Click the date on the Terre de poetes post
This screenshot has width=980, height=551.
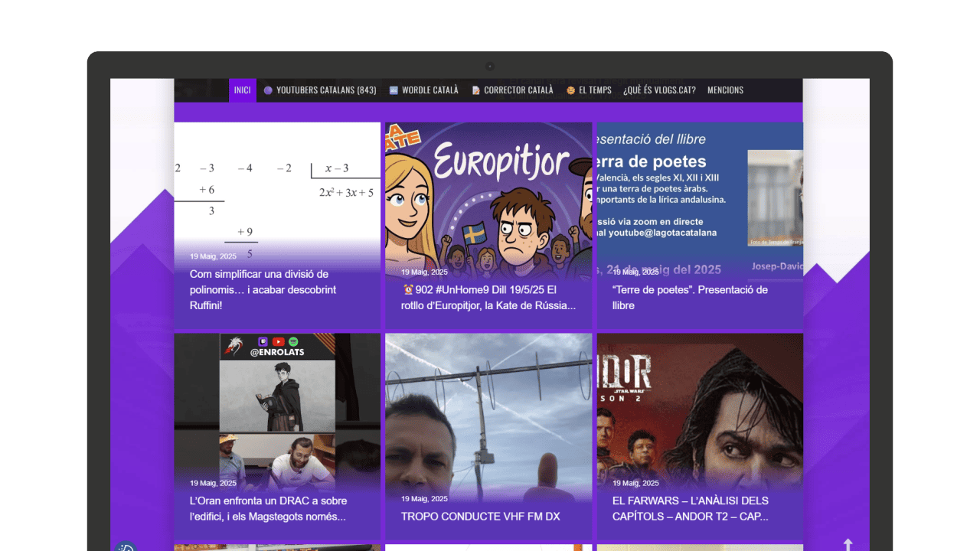(x=635, y=272)
